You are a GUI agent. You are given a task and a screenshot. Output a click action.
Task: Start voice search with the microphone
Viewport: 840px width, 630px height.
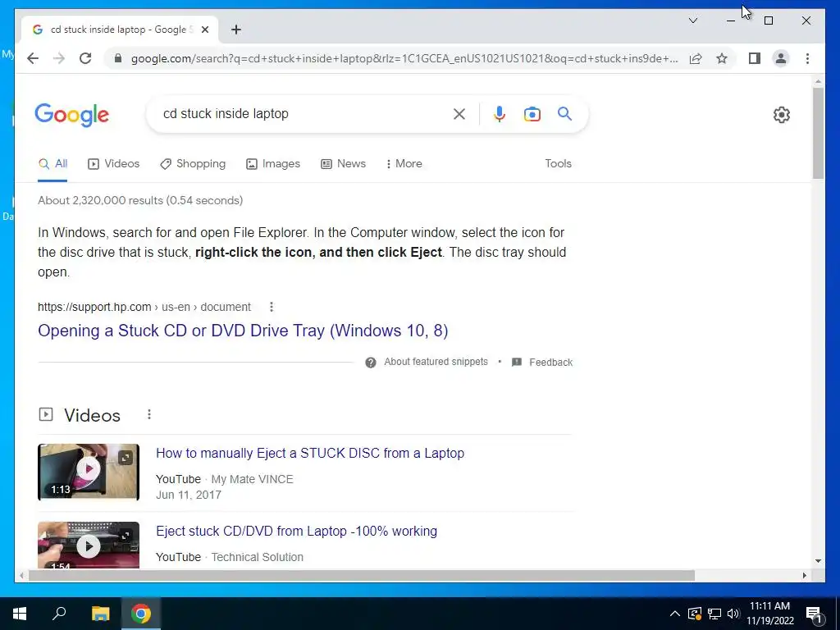500,113
